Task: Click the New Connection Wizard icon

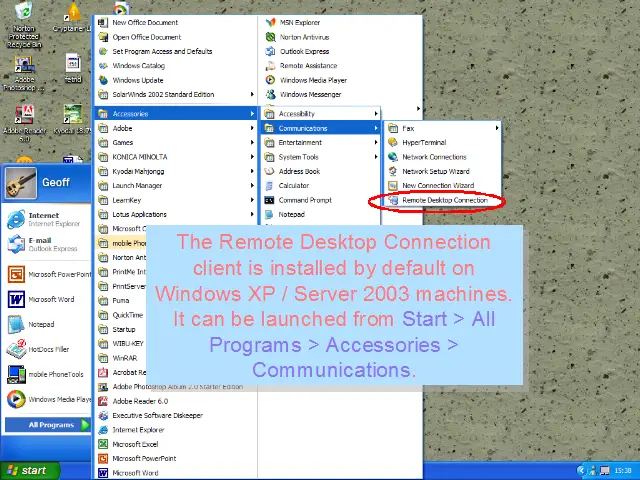Action: click(393, 186)
